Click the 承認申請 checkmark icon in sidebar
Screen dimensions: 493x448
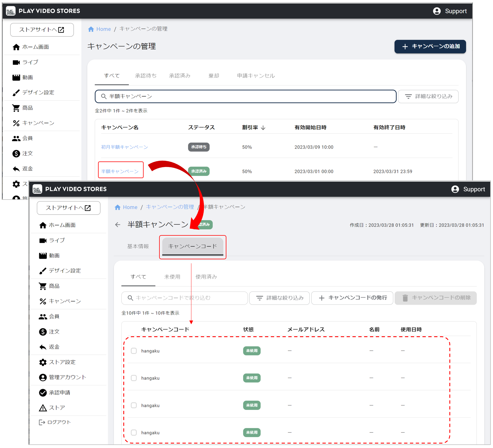43,392
